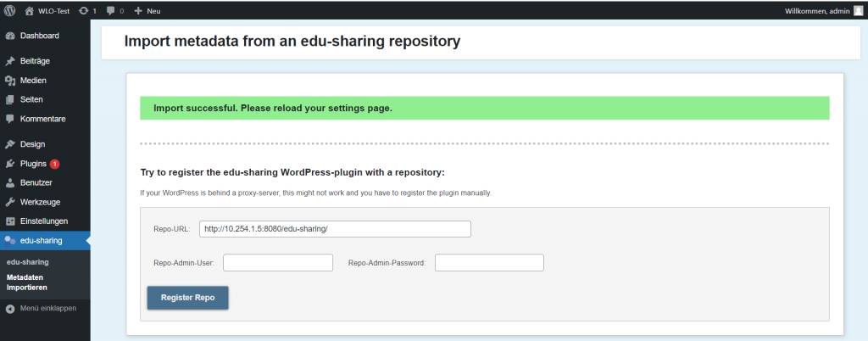The width and height of the screenshot is (868, 341).
Task: Click the Repo-Admin-Password field
Action: click(488, 263)
